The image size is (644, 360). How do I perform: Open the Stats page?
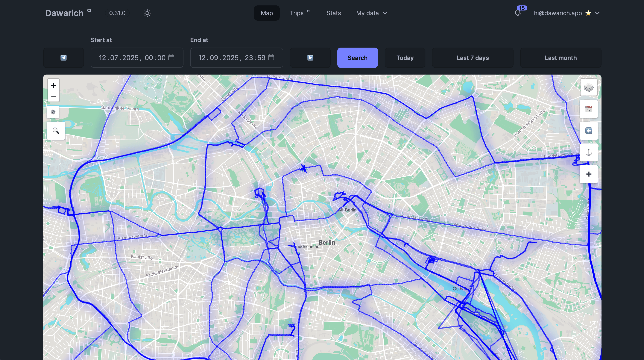click(x=333, y=13)
